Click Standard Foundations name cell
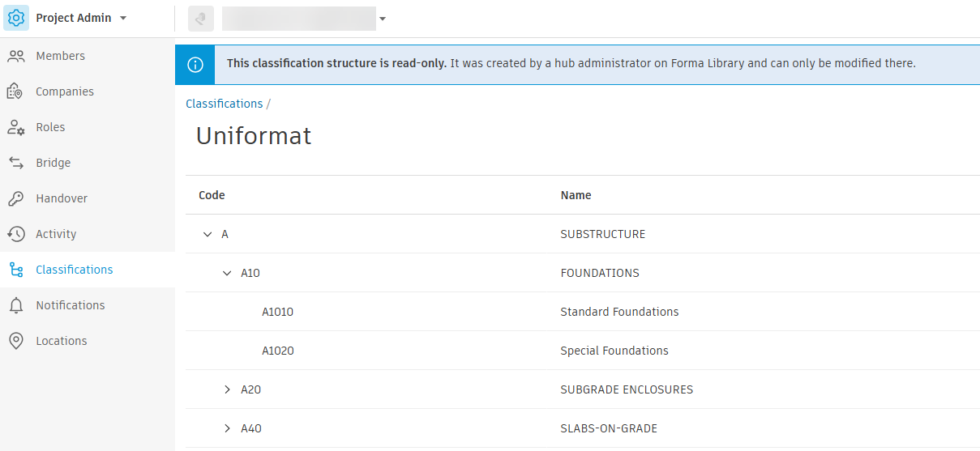This screenshot has width=980, height=451. 619,312
